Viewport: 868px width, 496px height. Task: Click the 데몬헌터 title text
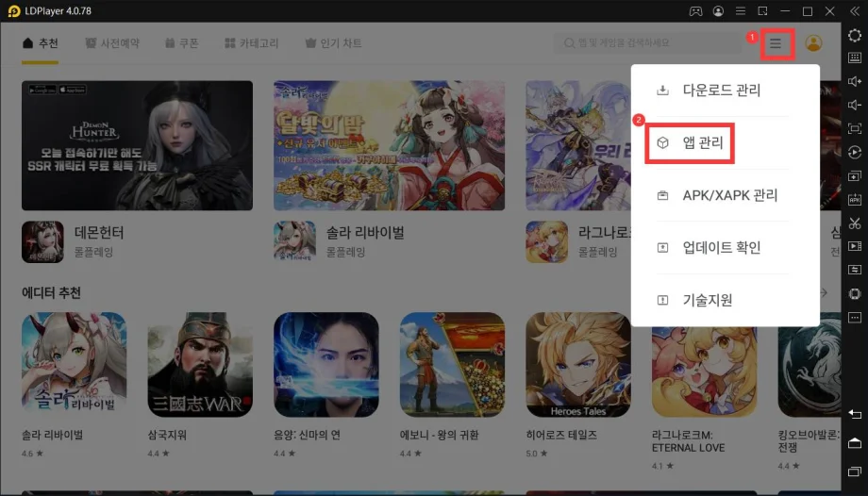point(99,233)
